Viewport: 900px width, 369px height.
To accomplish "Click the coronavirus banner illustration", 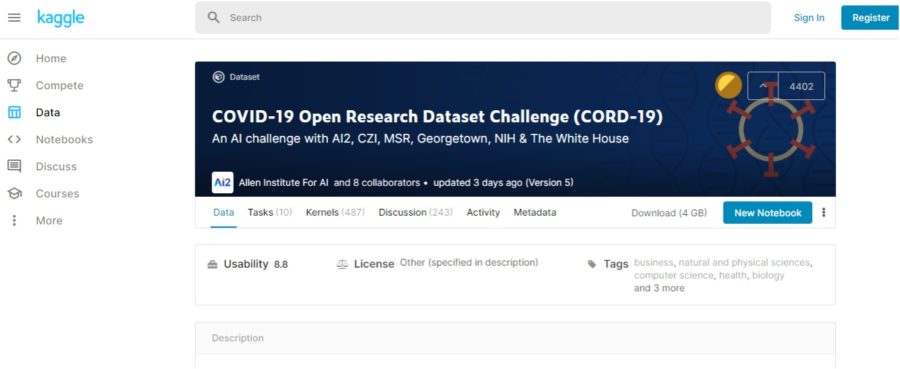I will (x=770, y=129).
